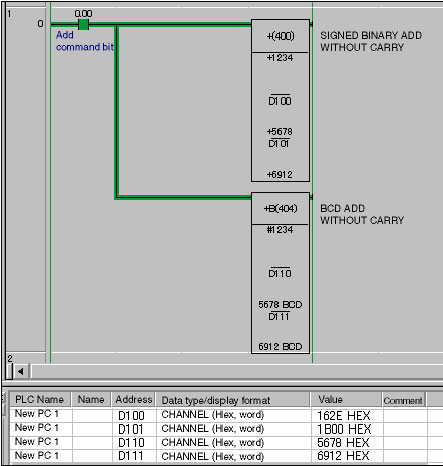Click the PLC Name column header

[x=39, y=399]
